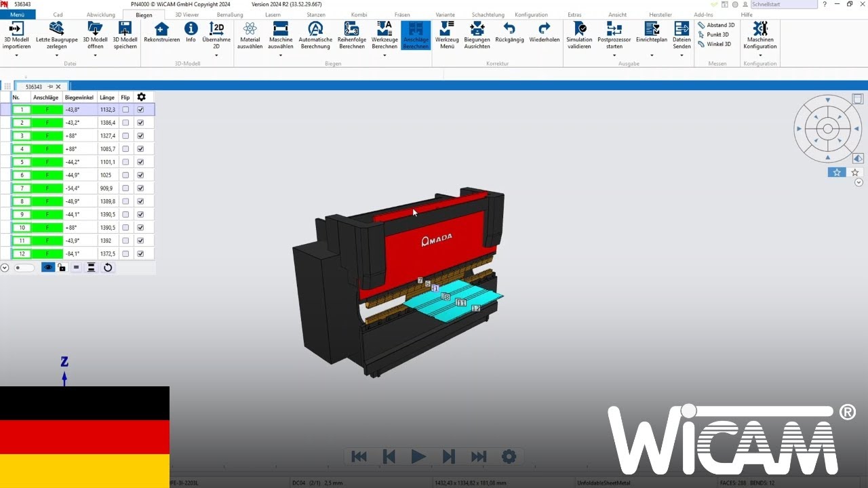Step forward one simulation step
Image resolution: width=868 pixels, height=488 pixels.
click(449, 457)
